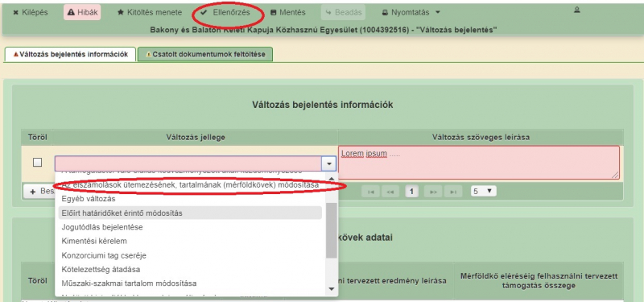Go to first page in paginator
Viewport: 644px width, 302px height.
pyautogui.click(x=371, y=192)
